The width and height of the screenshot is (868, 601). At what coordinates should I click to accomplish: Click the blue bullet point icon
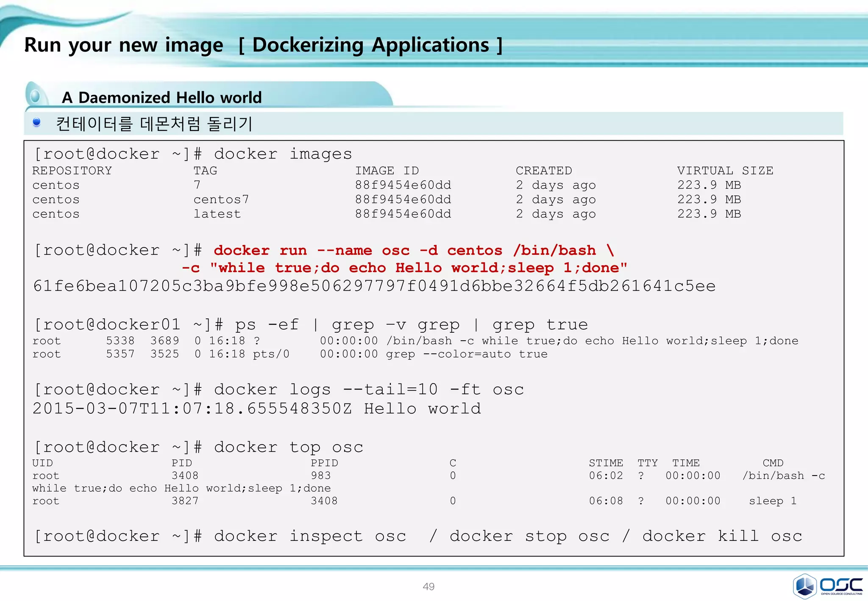[x=36, y=122]
